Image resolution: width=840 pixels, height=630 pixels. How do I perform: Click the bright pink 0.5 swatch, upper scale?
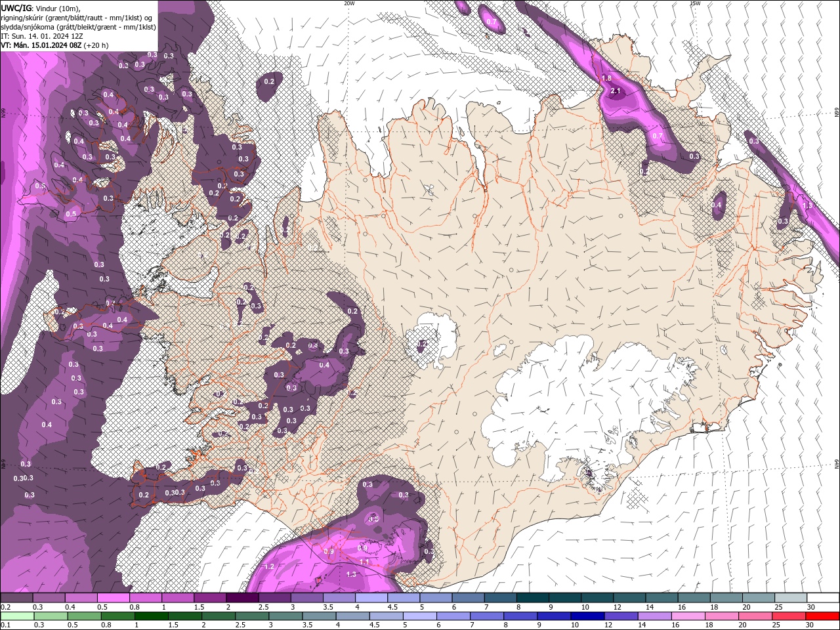[113, 598]
